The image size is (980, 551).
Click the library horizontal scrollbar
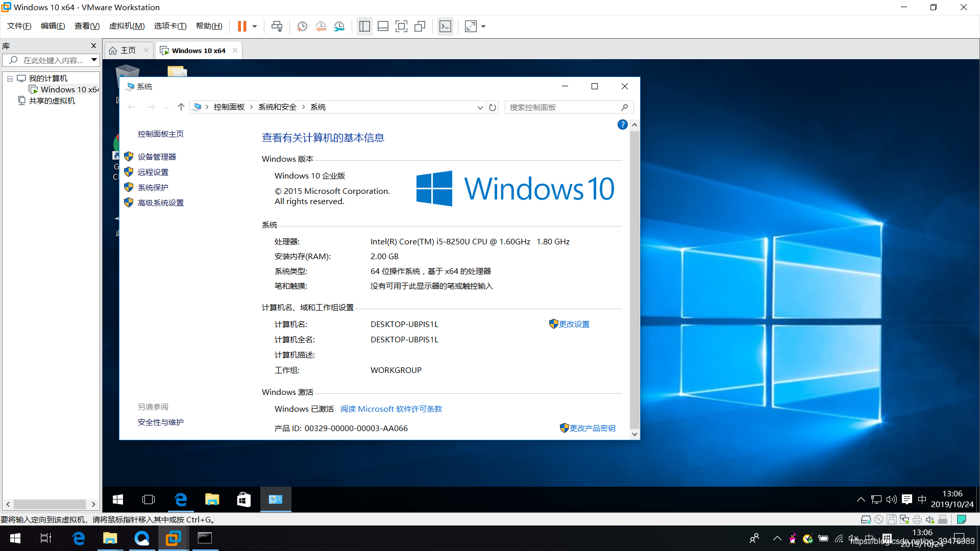(50, 504)
